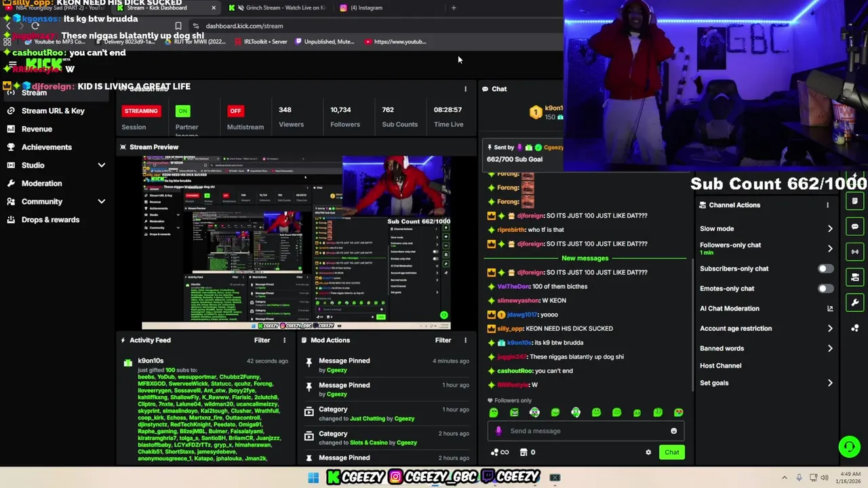Click the chat bubble icon in right rail
Image resolution: width=868 pixels, height=488 pixels.
click(855, 226)
